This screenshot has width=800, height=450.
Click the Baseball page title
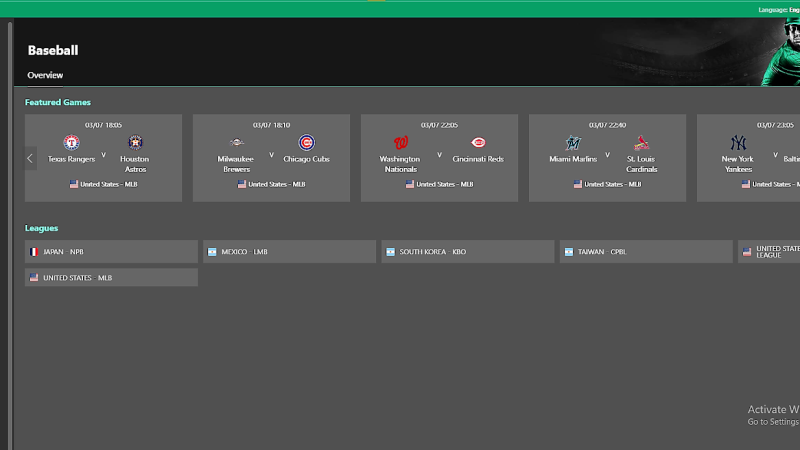[53, 50]
